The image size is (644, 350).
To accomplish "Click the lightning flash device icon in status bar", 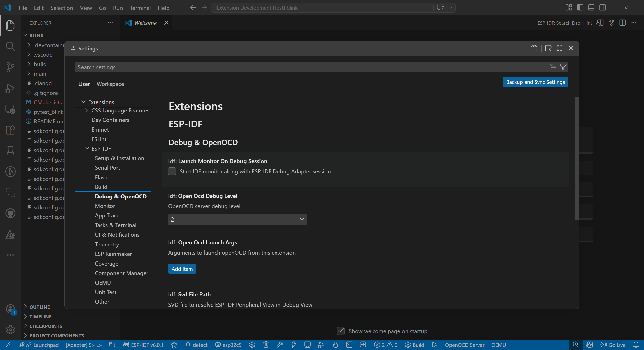I will (293, 345).
